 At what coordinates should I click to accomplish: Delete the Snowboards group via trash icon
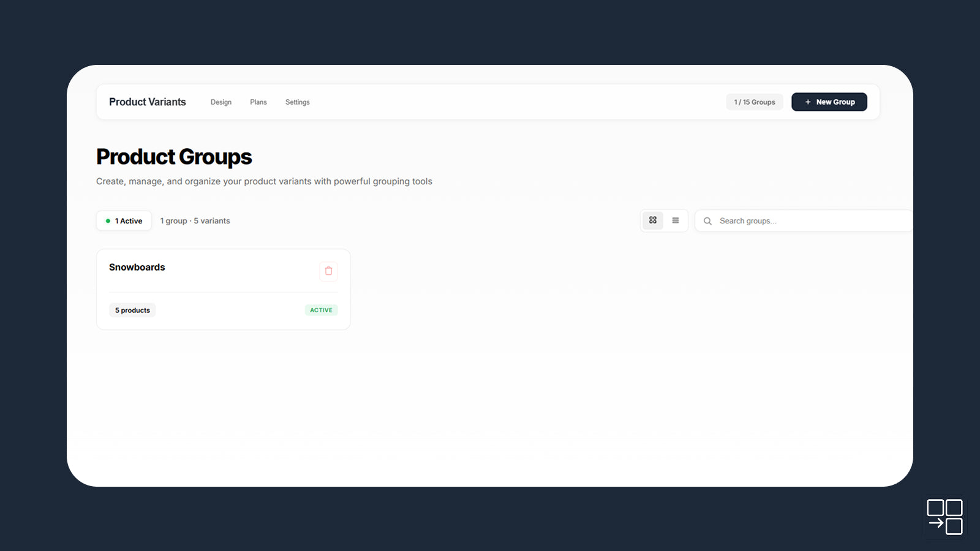point(328,271)
